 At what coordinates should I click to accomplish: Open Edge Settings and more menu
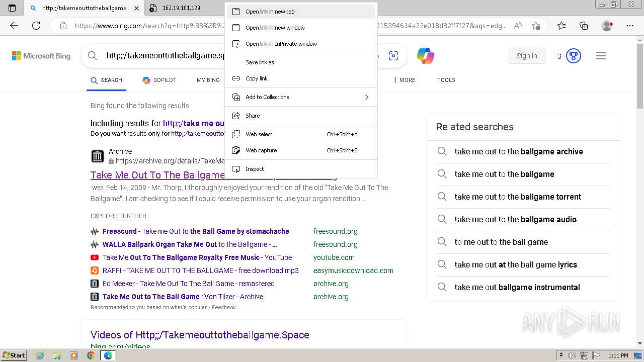[x=630, y=26]
